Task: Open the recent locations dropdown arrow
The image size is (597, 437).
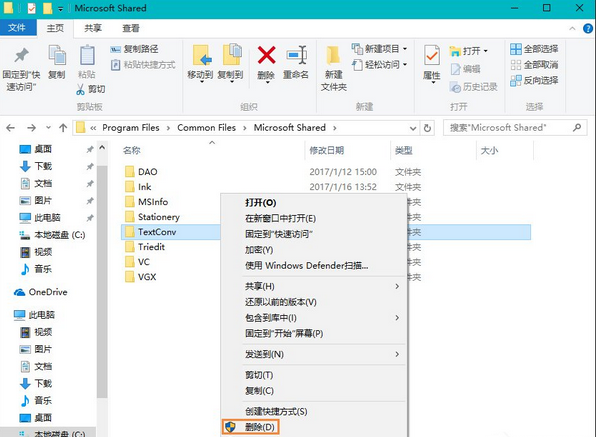Action: click(x=48, y=128)
